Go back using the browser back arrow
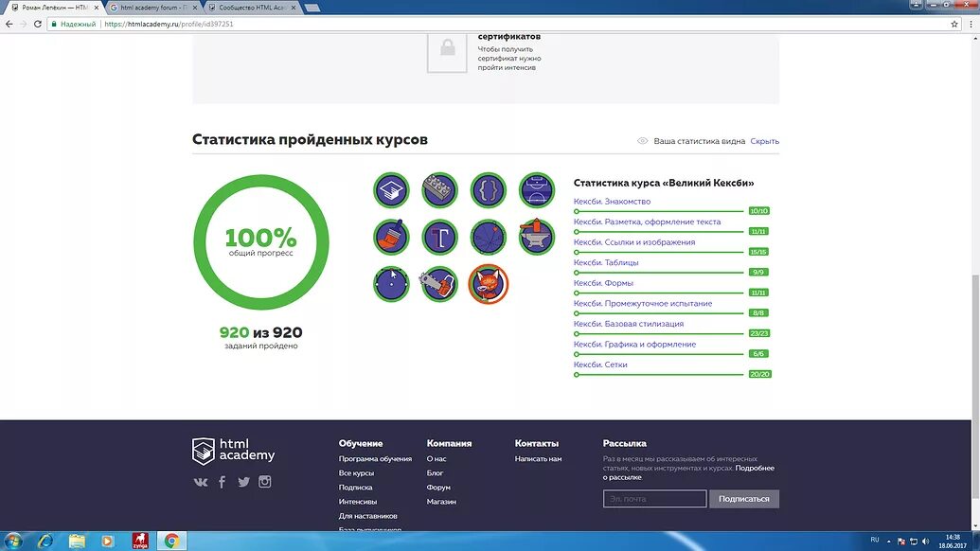980x551 pixels. coord(9,24)
